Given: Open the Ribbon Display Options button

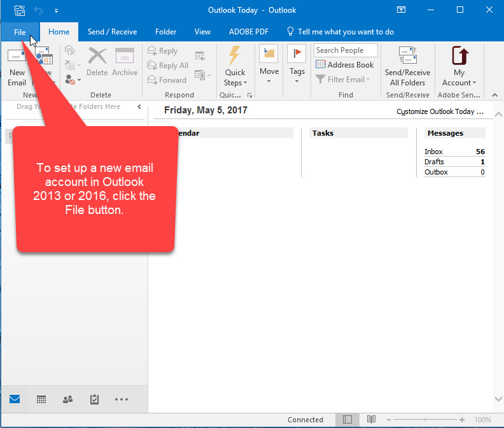Looking at the screenshot, I should point(401,10).
